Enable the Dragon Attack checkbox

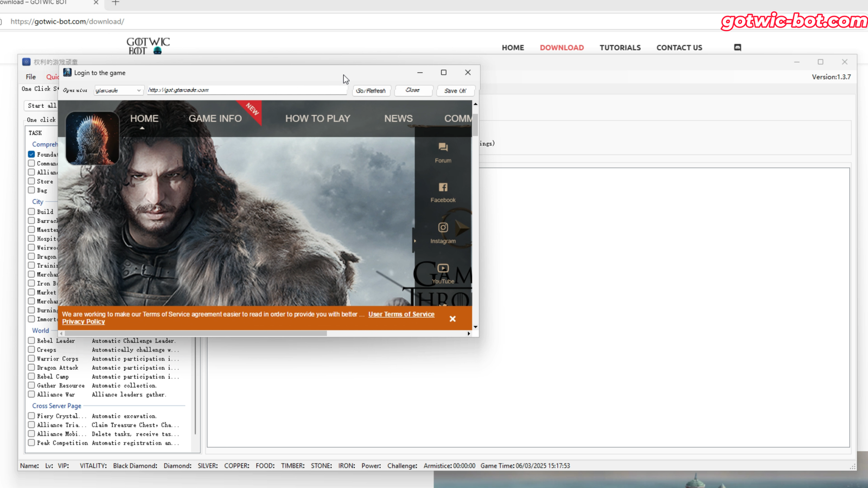[x=31, y=368]
